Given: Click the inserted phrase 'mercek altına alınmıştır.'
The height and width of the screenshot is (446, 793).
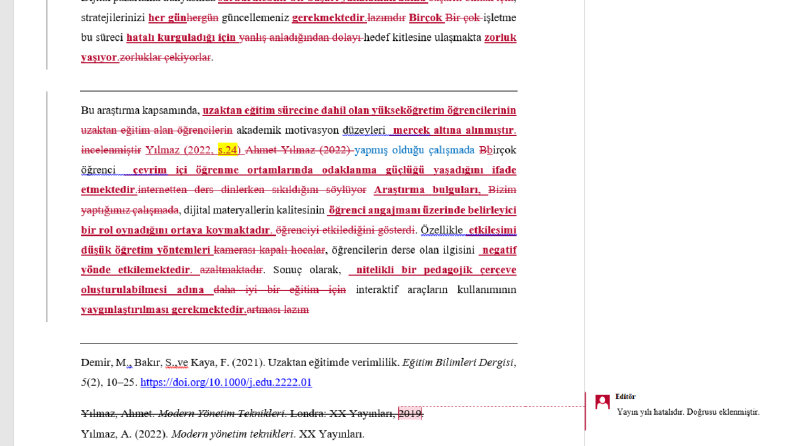Looking at the screenshot, I should tap(454, 130).
